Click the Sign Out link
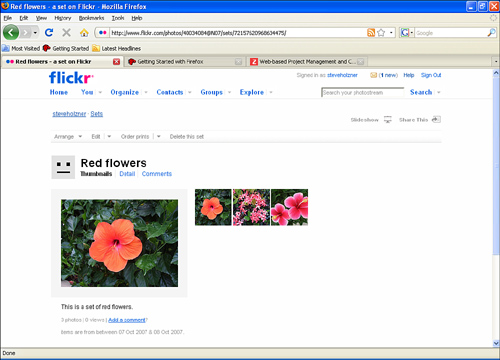The image size is (500, 360). click(x=431, y=75)
